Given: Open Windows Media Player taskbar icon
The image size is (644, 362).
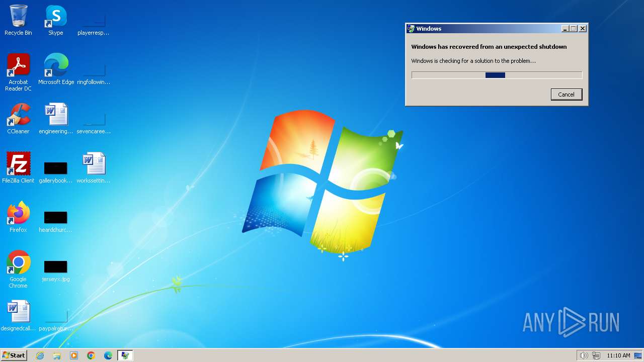Looking at the screenshot, I should [x=74, y=355].
